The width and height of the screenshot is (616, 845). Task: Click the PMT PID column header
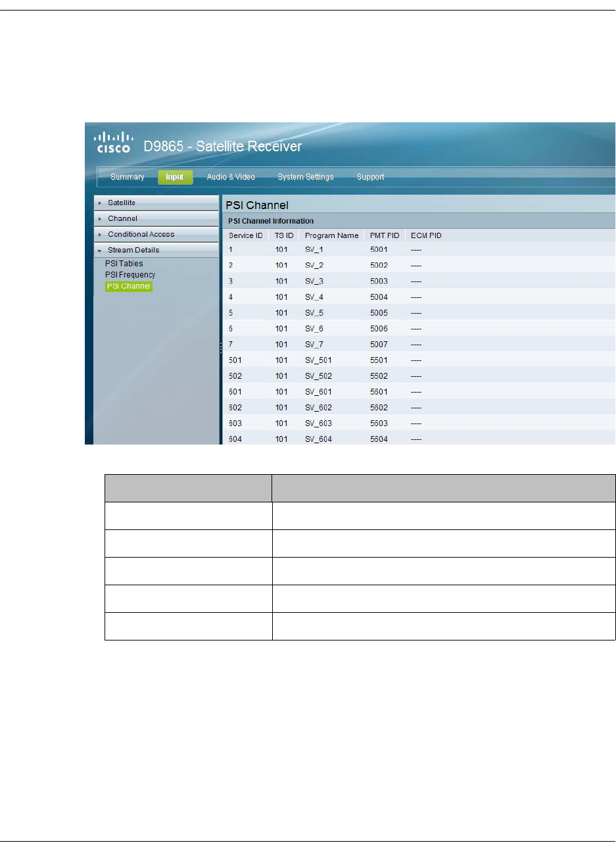(x=385, y=235)
